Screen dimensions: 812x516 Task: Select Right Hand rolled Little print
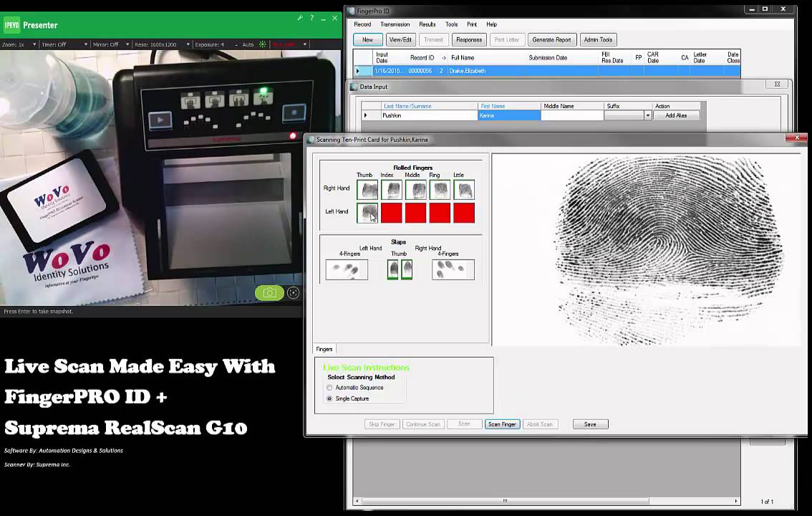[x=464, y=190]
